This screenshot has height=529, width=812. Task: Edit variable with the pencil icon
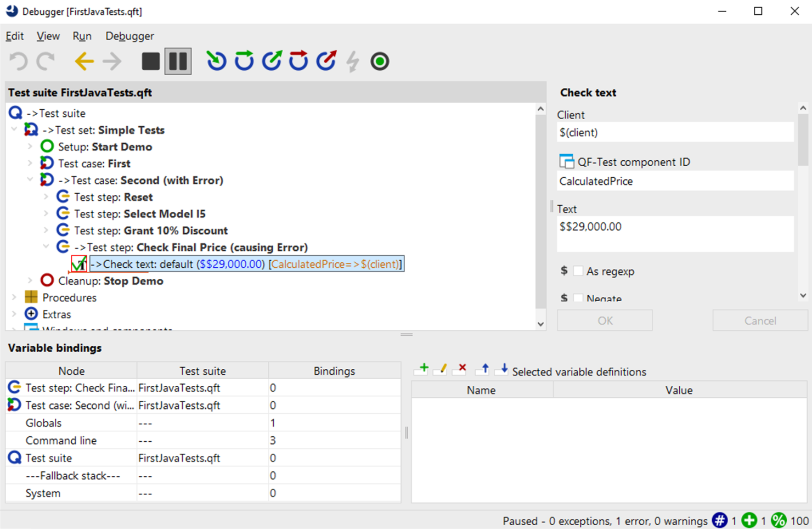tap(441, 369)
